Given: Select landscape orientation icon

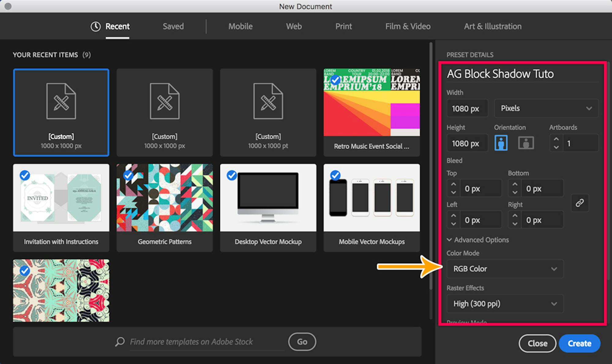Looking at the screenshot, I should tap(526, 143).
